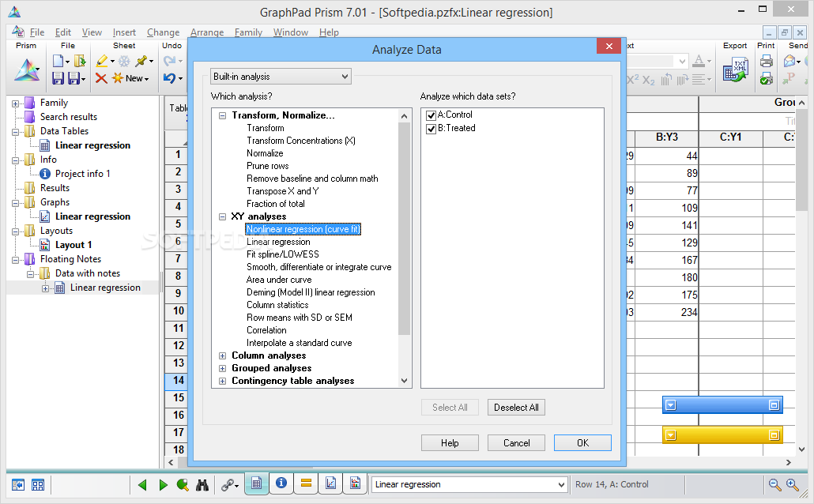Expand the Contingency table analyses category
Image resolution: width=814 pixels, height=504 pixels.
tap(222, 381)
